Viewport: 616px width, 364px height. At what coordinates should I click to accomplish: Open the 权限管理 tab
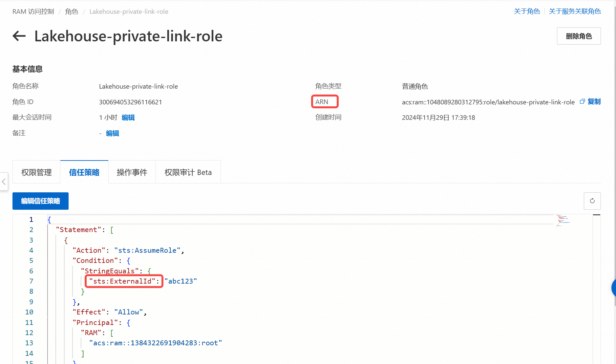point(36,172)
